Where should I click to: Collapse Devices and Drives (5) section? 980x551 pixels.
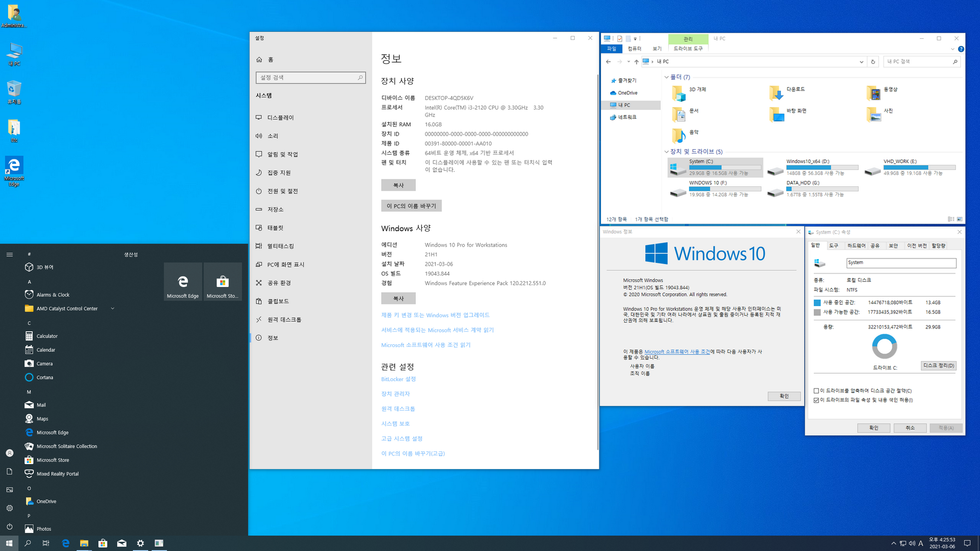[666, 151]
